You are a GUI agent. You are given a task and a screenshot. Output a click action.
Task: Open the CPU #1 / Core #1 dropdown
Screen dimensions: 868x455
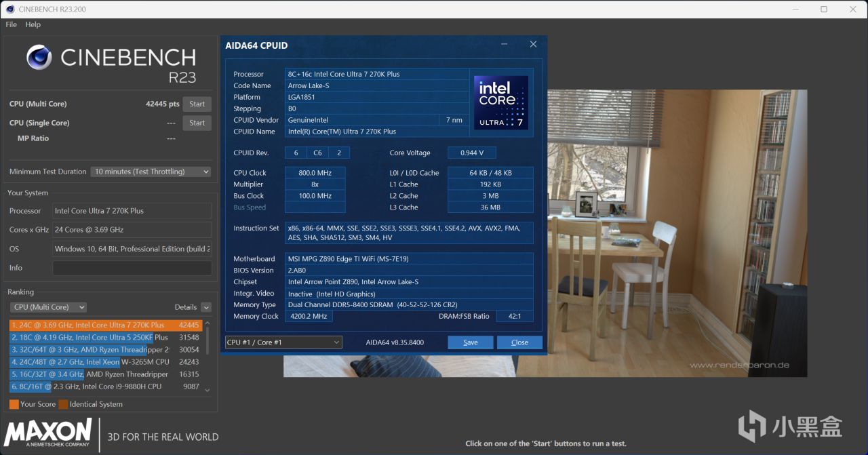(x=283, y=342)
